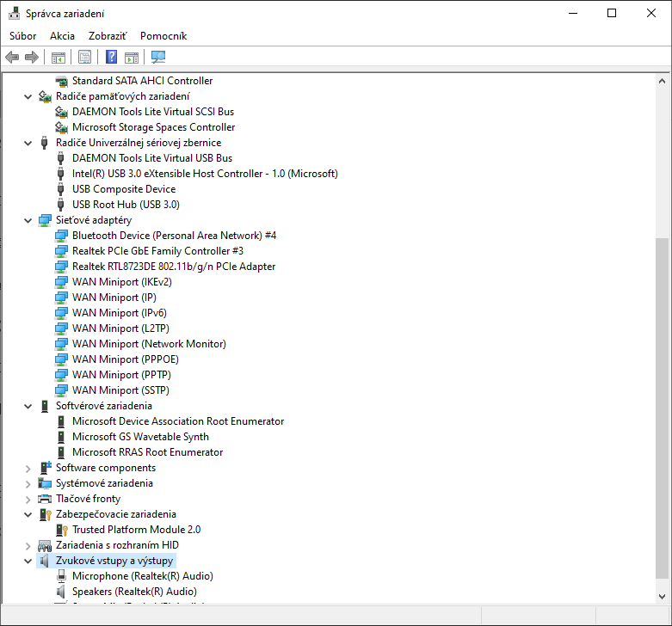The image size is (672, 626).
Task: Click the scan for hardware changes icon
Action: [158, 58]
